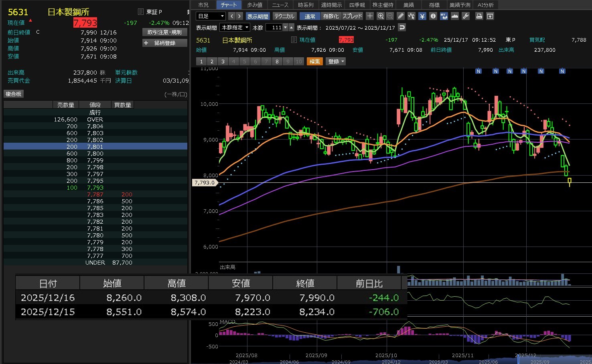Click the zoom-in magnifier icon
Image resolution: width=592 pixels, height=364 pixels.
click(x=381, y=16)
